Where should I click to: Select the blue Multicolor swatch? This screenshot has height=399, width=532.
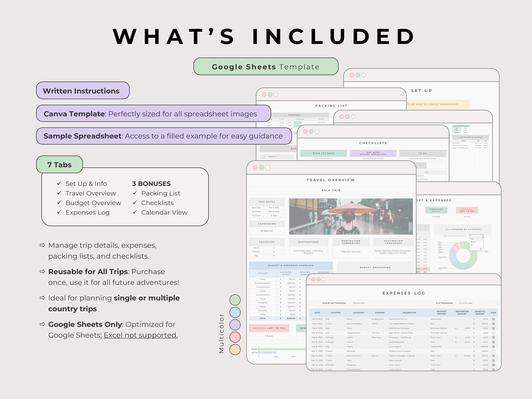point(235,312)
